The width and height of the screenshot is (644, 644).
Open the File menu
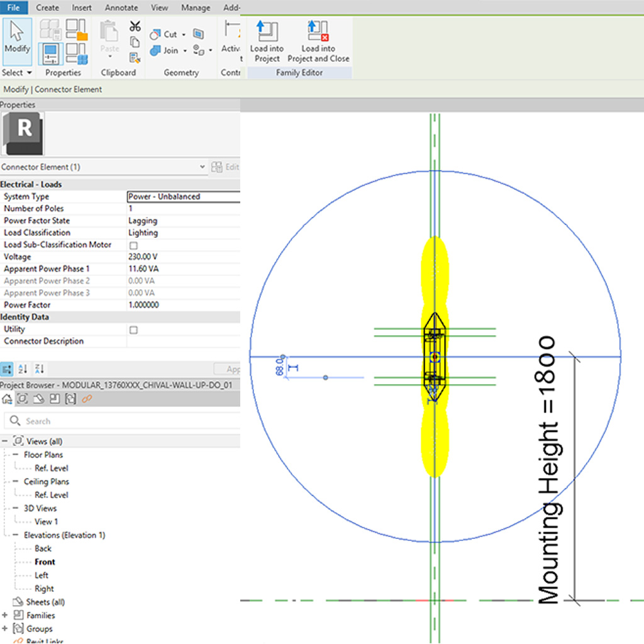pyautogui.click(x=14, y=8)
